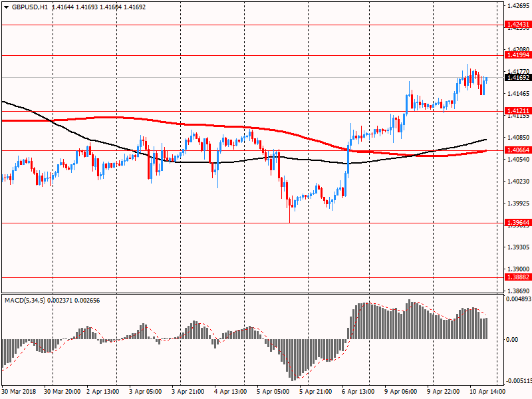Click the red 1.39644 price level label

517,223
